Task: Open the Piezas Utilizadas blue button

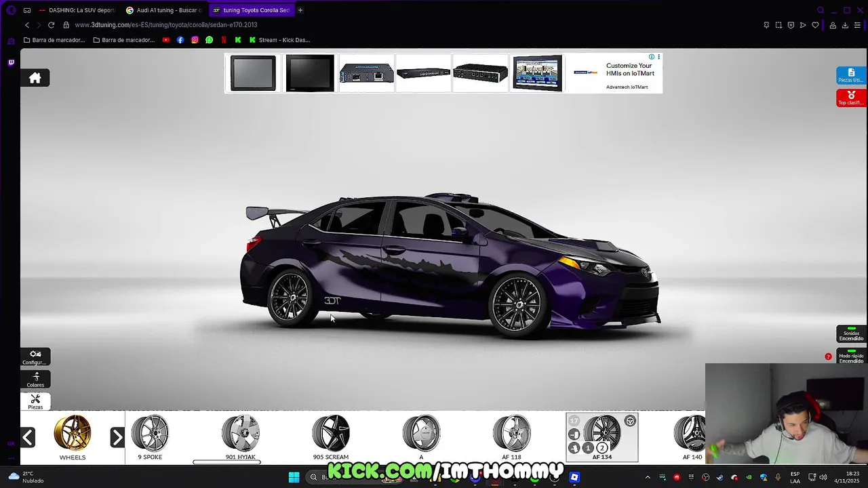Action: tap(851, 75)
